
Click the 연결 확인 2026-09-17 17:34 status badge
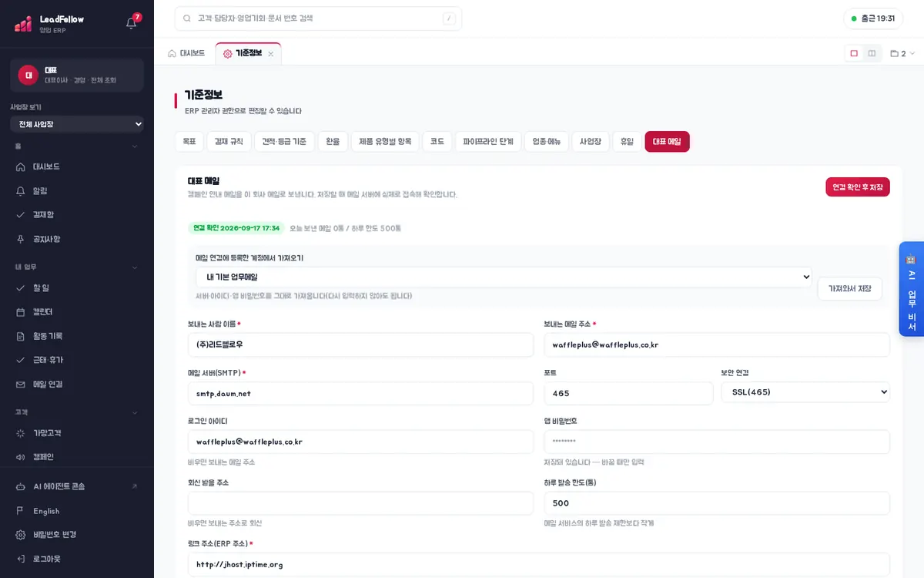pos(236,228)
